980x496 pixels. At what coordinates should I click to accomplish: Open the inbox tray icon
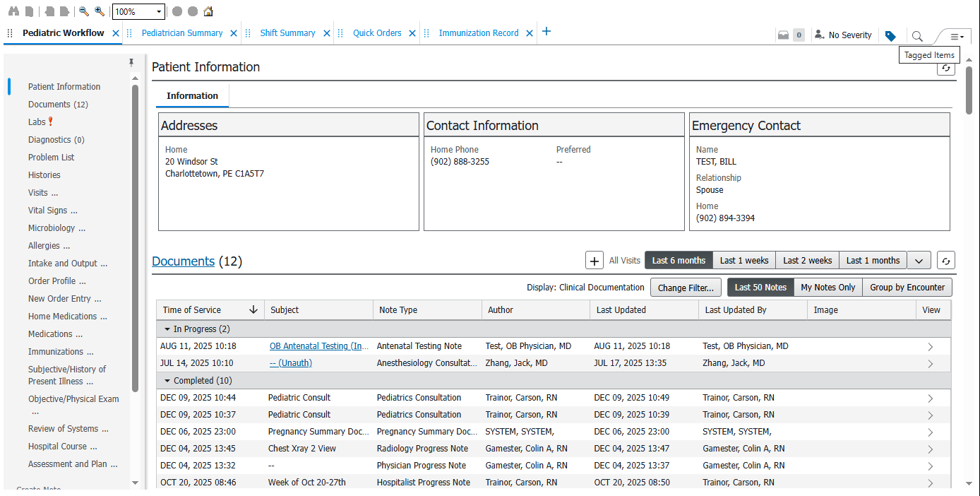783,35
